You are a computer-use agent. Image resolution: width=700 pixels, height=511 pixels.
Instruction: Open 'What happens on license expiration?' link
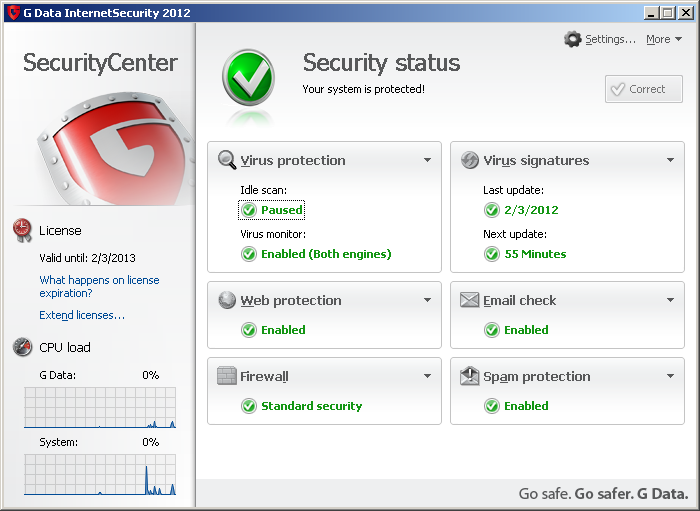[99, 287]
